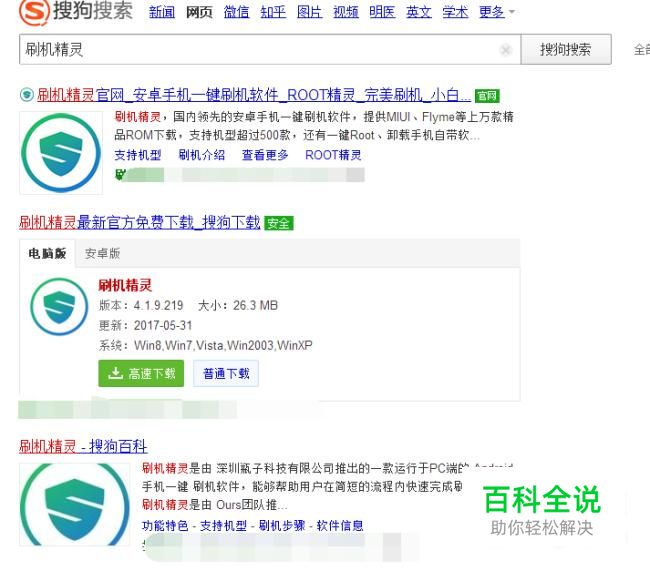Screen dimensions: 650x571
Task: Select the 电脑版 tab
Action: 47,253
